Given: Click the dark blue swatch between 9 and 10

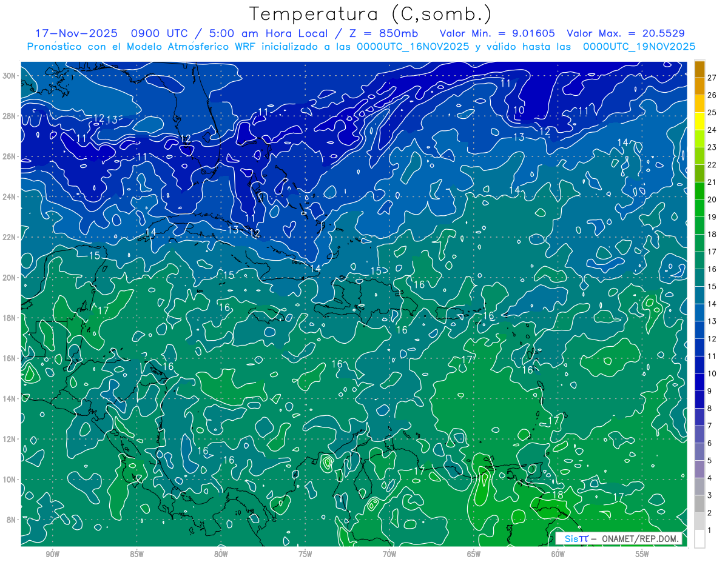Looking at the screenshot, I should [699, 382].
